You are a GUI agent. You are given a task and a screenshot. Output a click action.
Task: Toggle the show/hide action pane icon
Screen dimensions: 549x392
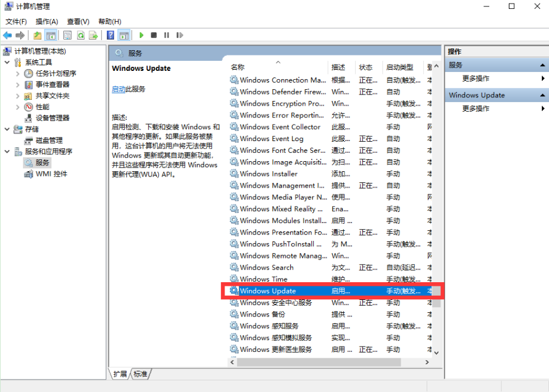(124, 35)
